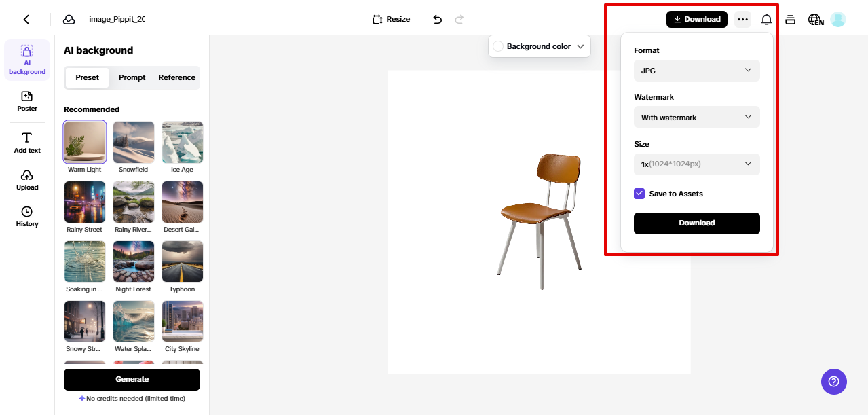Image resolution: width=868 pixels, height=415 pixels.
Task: Open the Watermark dropdown
Action: 697,118
